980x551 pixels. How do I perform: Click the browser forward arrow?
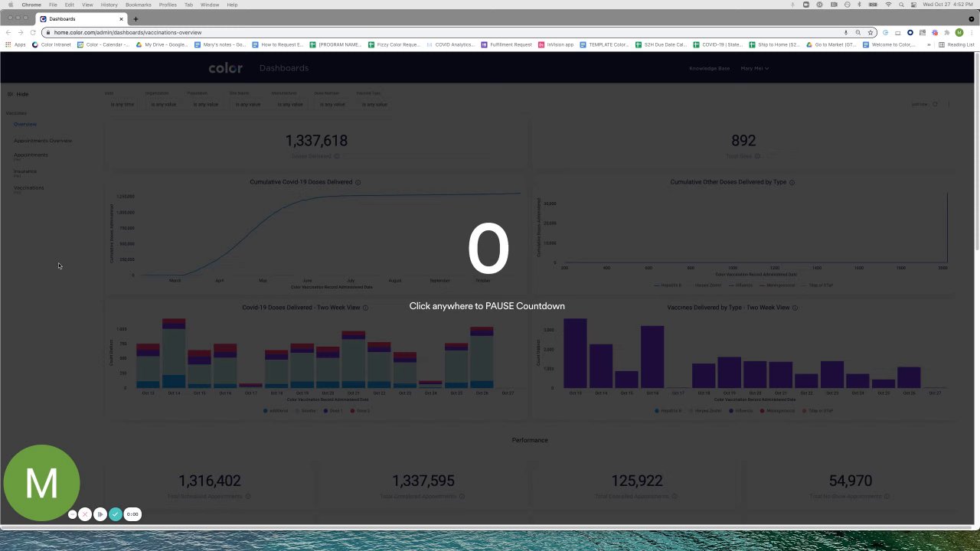pyautogui.click(x=21, y=32)
